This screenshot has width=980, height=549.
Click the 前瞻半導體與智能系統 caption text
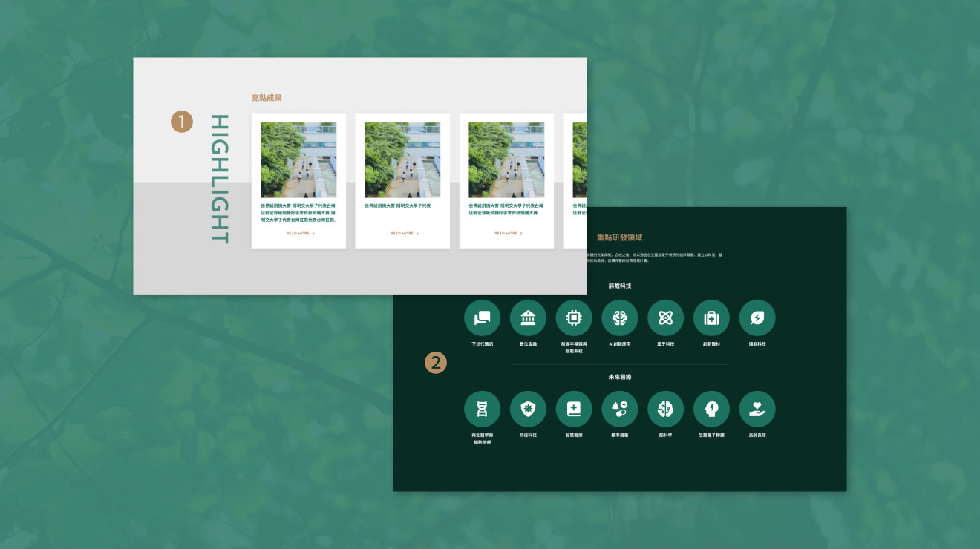(575, 347)
